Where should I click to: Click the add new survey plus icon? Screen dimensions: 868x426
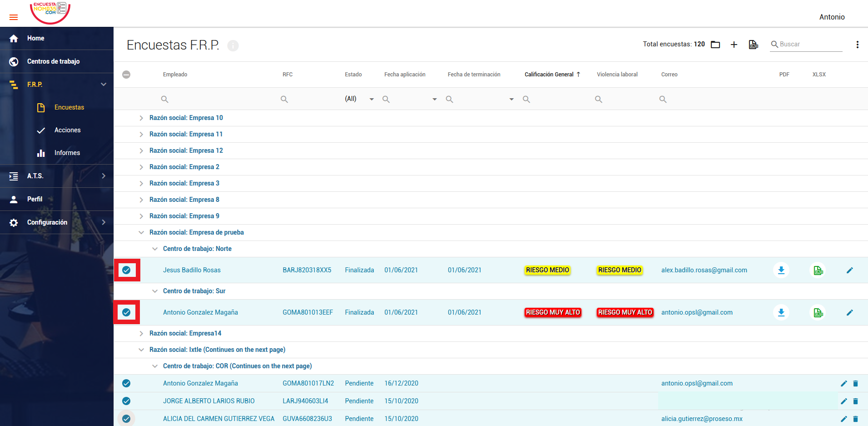point(734,45)
